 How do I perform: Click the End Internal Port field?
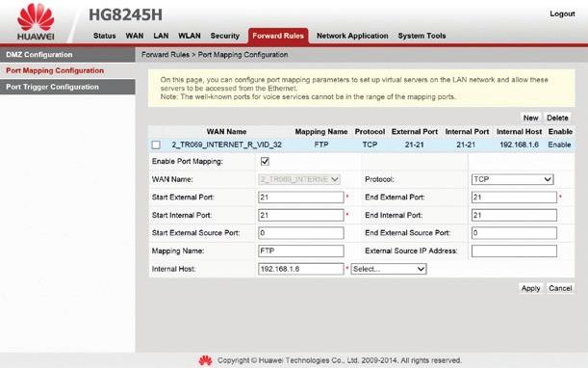(514, 215)
